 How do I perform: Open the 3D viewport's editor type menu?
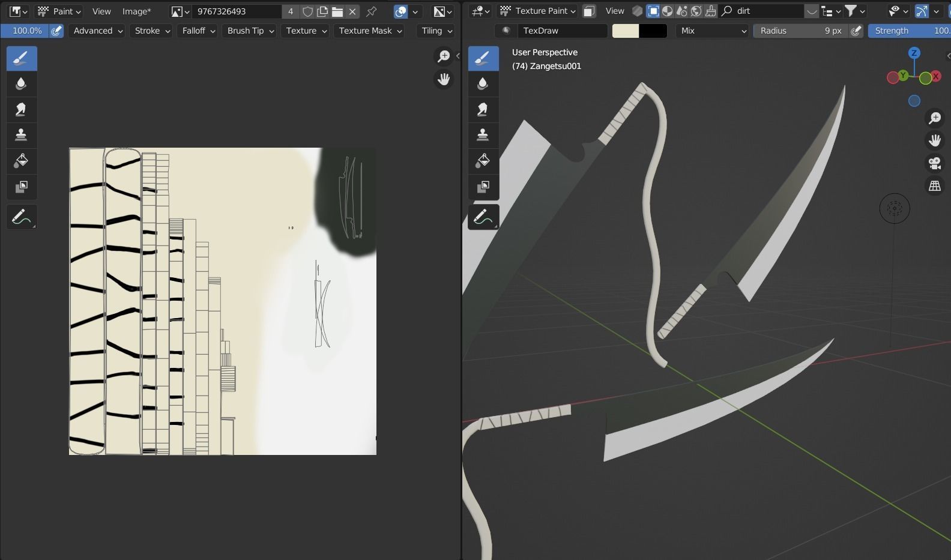[x=481, y=11]
